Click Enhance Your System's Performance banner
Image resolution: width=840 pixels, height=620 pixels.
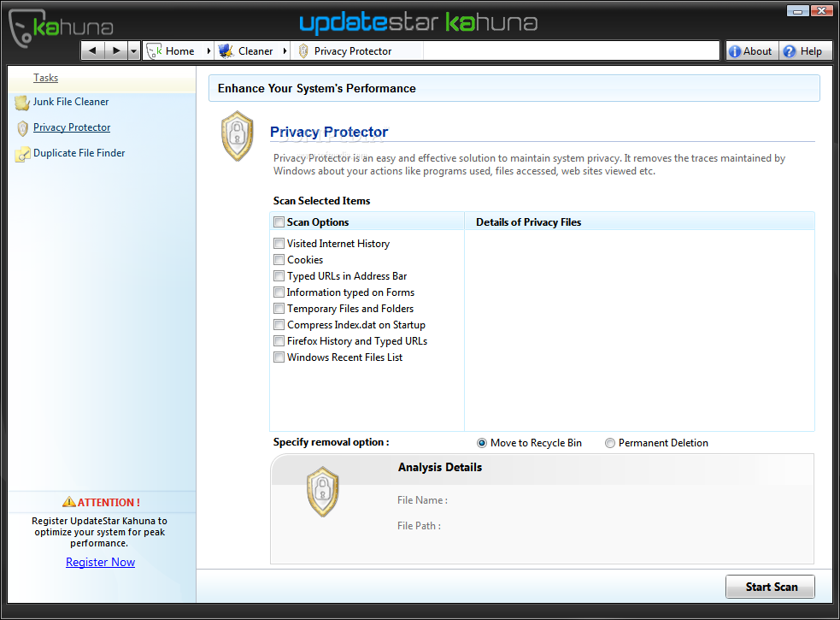point(514,88)
